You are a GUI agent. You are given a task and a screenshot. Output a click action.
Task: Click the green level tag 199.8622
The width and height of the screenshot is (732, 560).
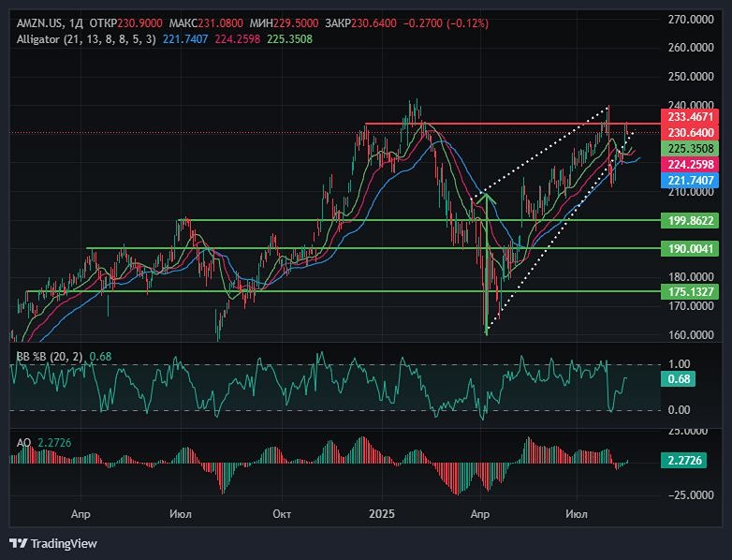point(691,220)
